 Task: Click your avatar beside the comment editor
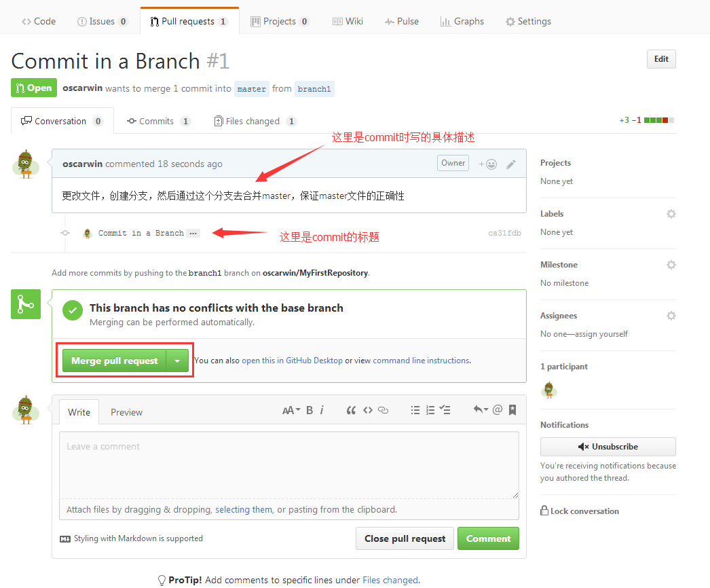pos(26,409)
